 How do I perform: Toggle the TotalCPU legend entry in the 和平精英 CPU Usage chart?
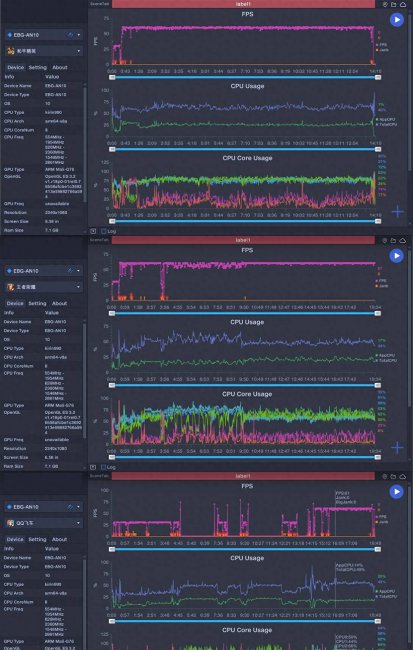[x=386, y=124]
